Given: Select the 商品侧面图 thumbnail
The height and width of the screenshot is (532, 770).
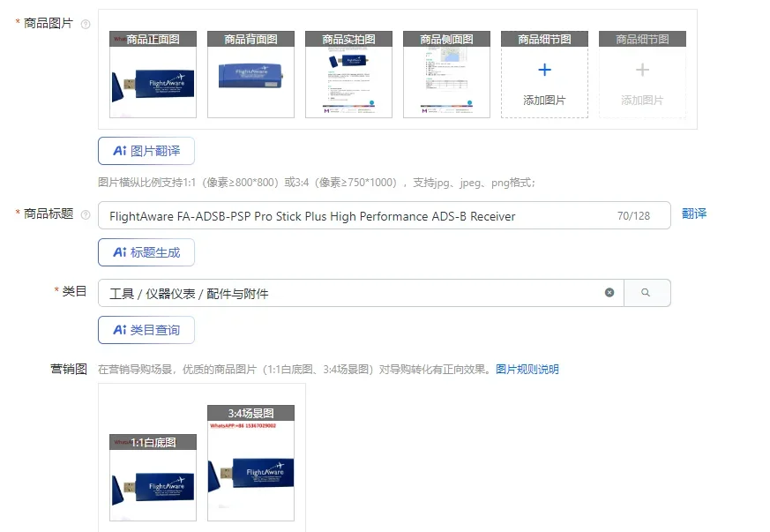Looking at the screenshot, I should pos(446,75).
